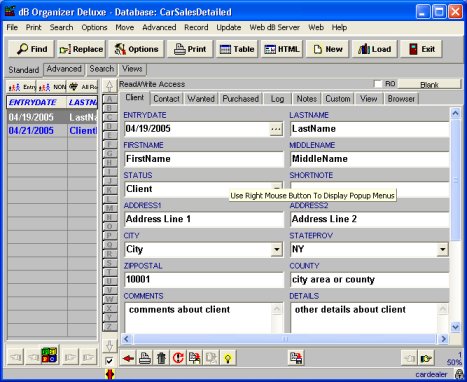Viewport: 467px width, 382px height.
Task: Open the Replace tool in the main toolbar
Action: coord(81,49)
